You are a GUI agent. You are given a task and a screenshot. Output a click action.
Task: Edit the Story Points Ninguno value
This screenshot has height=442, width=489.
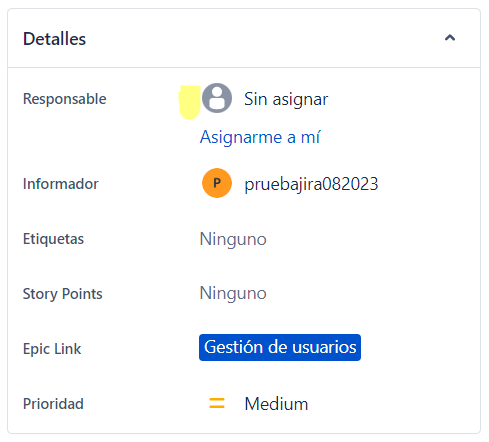(x=233, y=293)
